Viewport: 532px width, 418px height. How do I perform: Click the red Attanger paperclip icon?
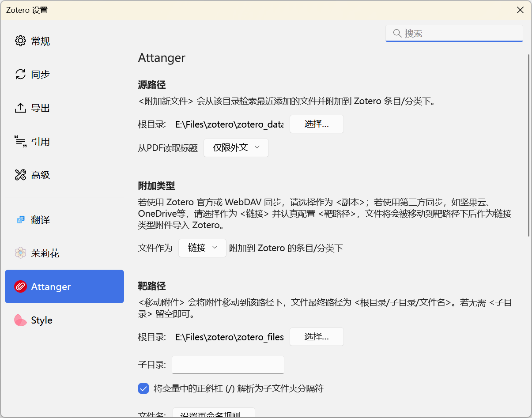20,287
